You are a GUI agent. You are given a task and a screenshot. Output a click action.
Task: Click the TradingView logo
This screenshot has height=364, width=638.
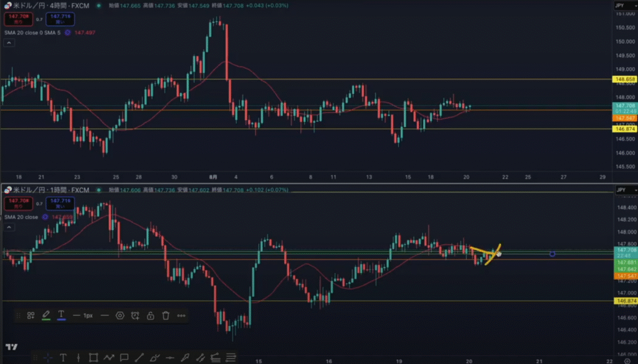coord(11,347)
